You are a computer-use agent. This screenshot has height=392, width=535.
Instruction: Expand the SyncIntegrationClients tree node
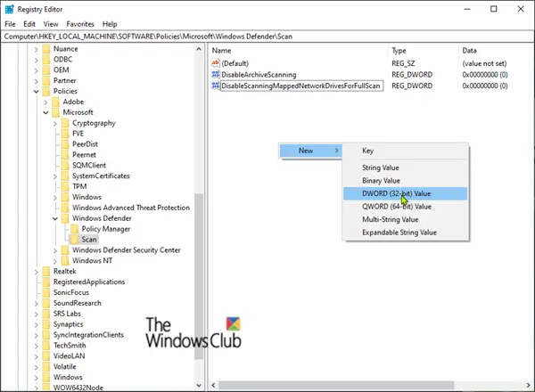(37, 335)
